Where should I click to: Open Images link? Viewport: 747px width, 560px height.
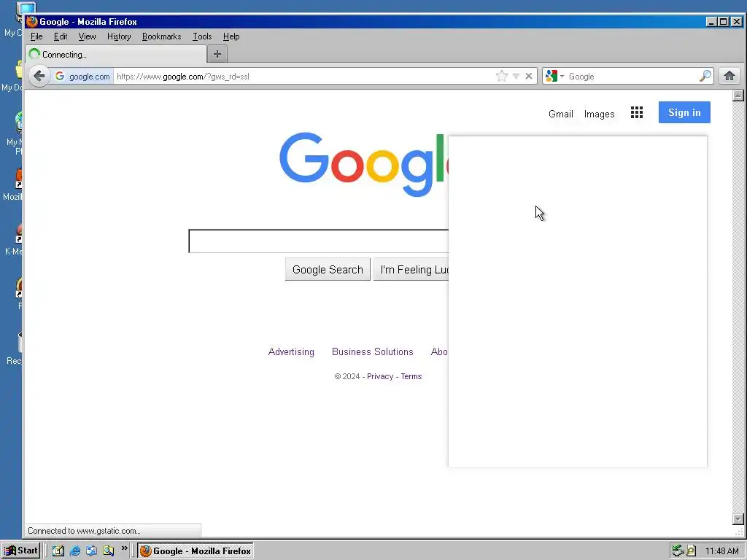coord(599,114)
